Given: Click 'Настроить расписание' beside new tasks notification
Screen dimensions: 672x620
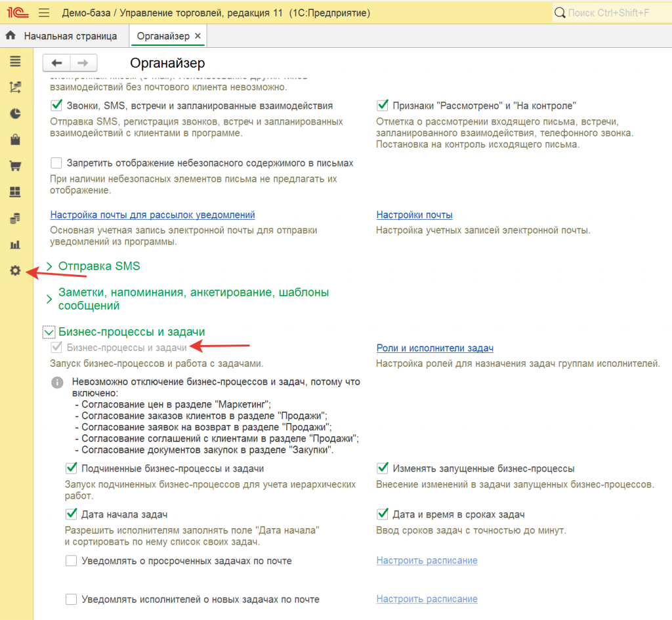Looking at the screenshot, I should (x=427, y=599).
